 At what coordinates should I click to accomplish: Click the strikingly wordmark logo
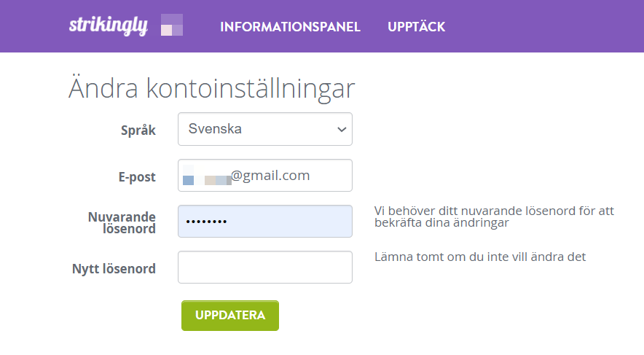[108, 26]
